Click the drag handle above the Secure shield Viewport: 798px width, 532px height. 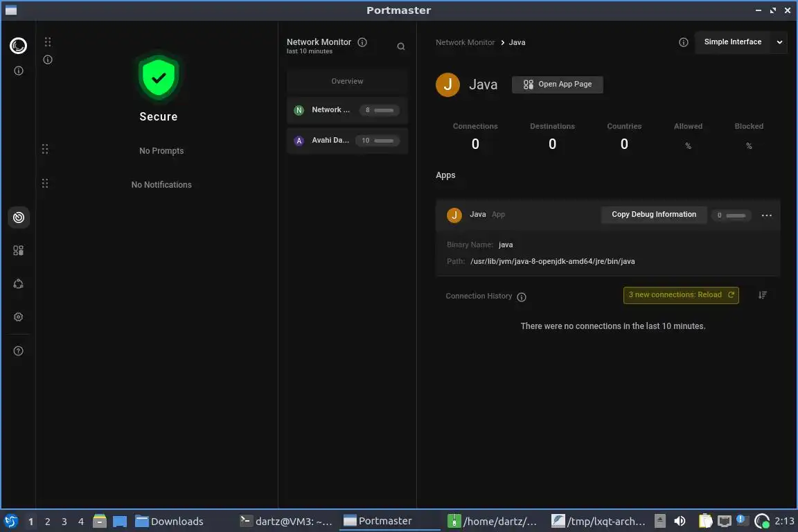pos(47,42)
